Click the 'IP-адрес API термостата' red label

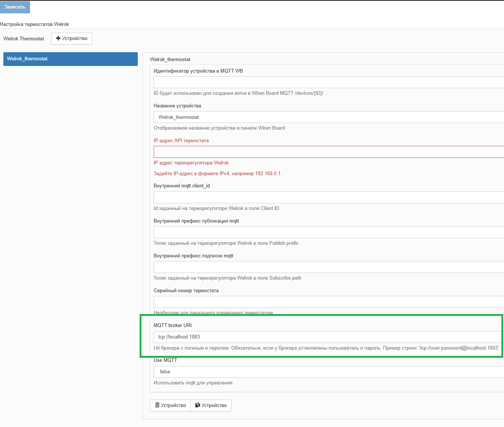pos(181,141)
